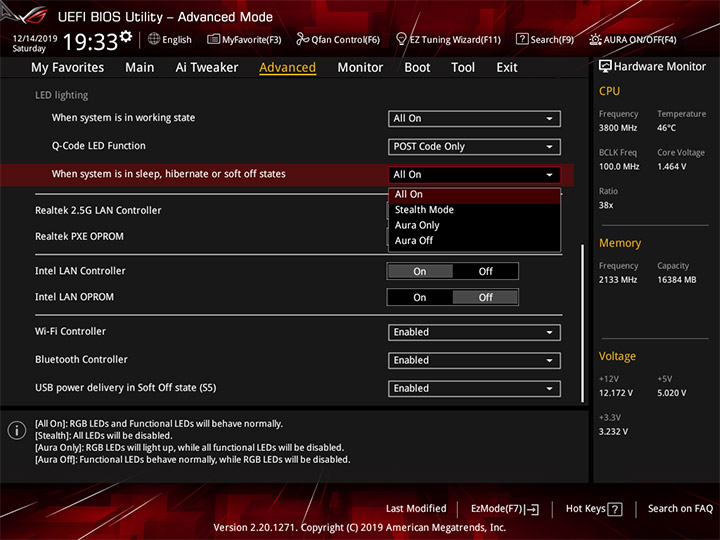Click the Search question mark icon
This screenshot has width=720, height=540.
(x=522, y=39)
